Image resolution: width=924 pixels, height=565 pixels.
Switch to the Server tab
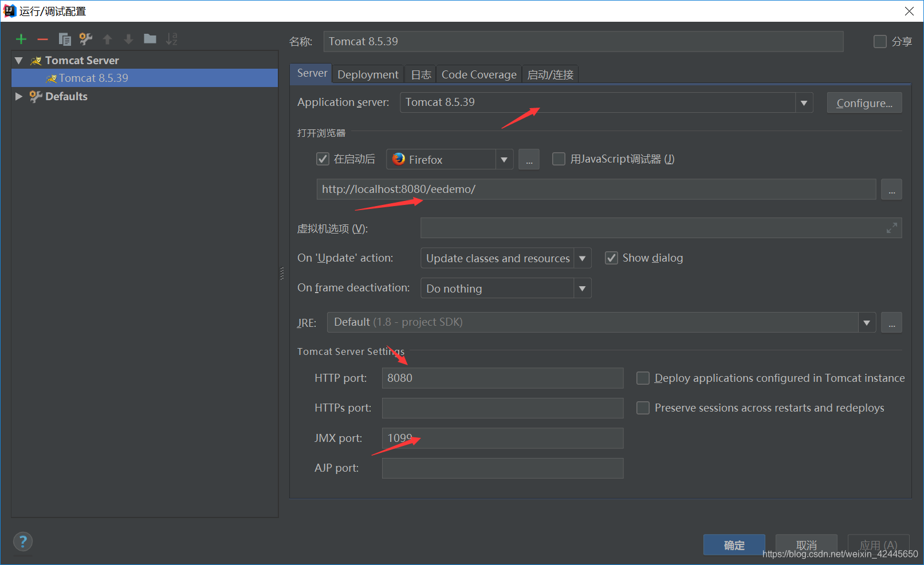tap(312, 73)
